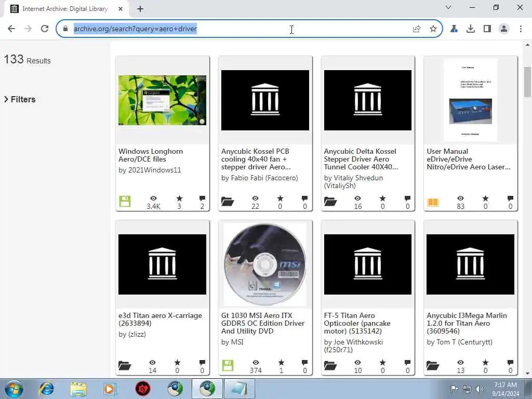The width and height of the screenshot is (532, 399).
Task: Open a new browser tab
Action: [x=140, y=9]
